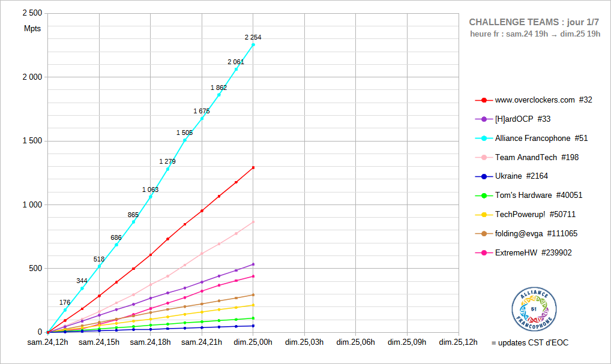Click the dim.25,00h x-axis label
The height and width of the screenshot is (364, 611).
point(253,342)
